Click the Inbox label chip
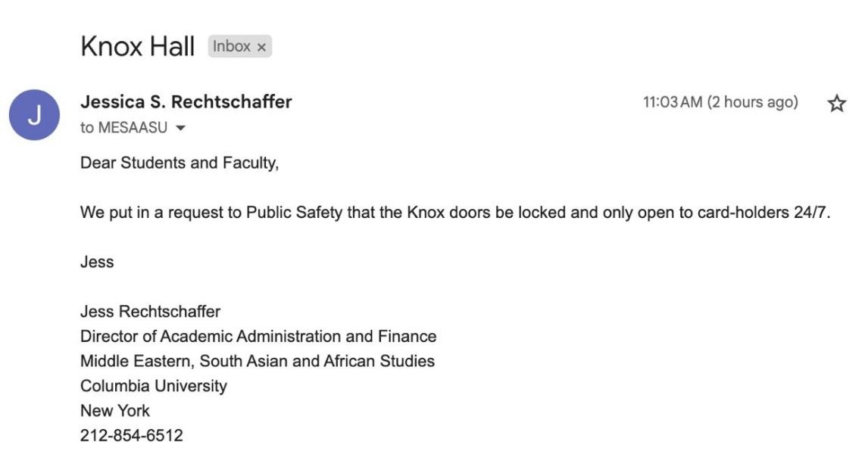The height and width of the screenshot is (476, 868). [231, 46]
